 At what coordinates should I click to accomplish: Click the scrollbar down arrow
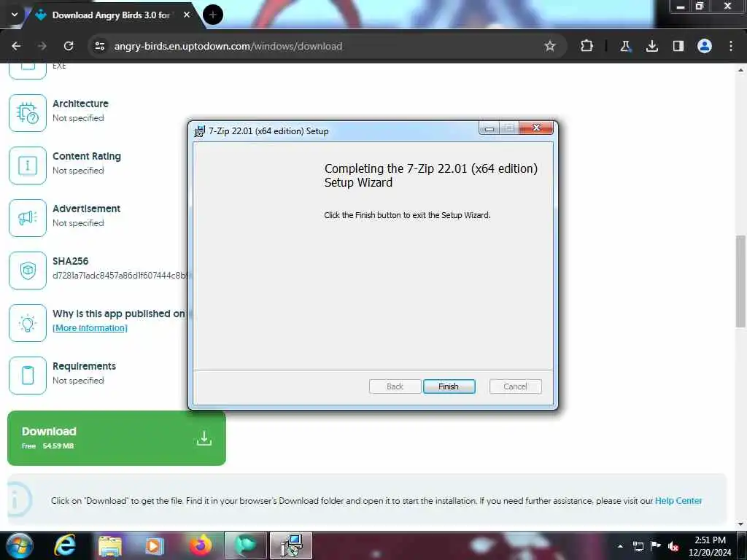pos(740,524)
